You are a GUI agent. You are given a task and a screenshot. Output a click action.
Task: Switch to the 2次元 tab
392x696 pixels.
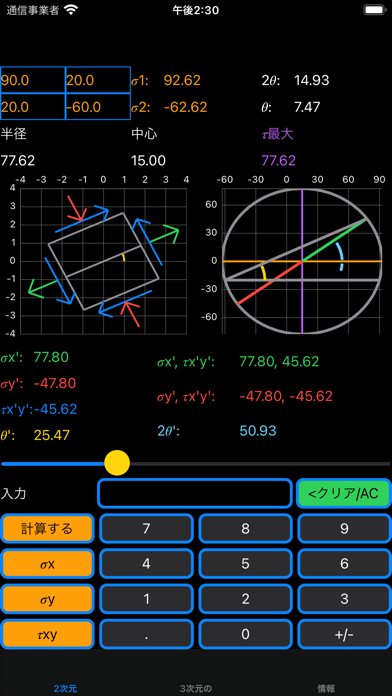click(x=65, y=688)
